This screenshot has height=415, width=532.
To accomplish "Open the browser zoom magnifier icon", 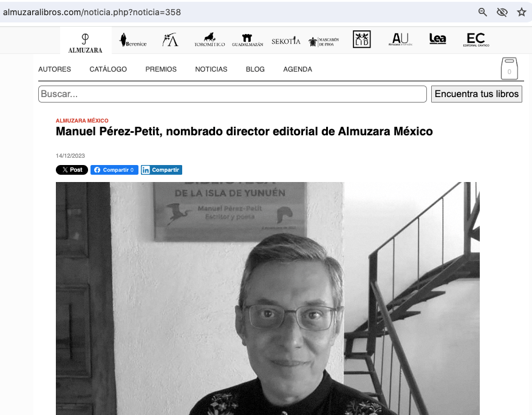I will (x=483, y=12).
